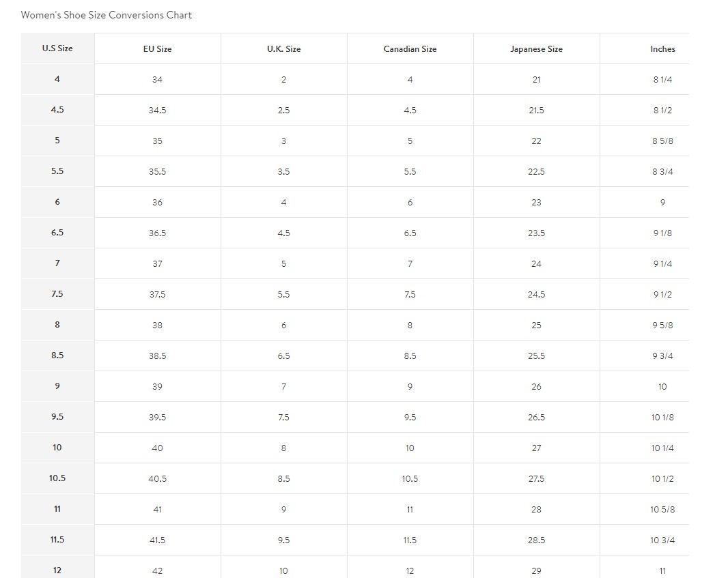Click the U.S Size column header
Image resolution: width=728 pixels, height=578 pixels.
[57, 48]
